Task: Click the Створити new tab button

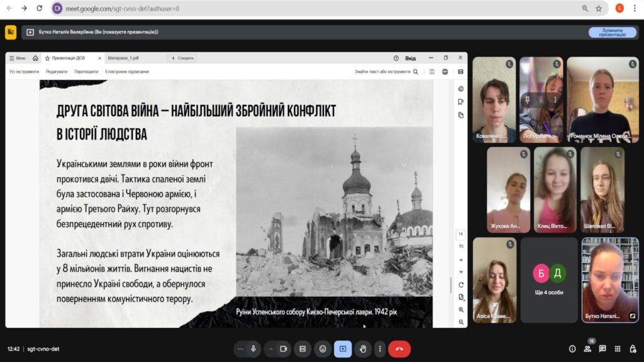Action: point(182,58)
